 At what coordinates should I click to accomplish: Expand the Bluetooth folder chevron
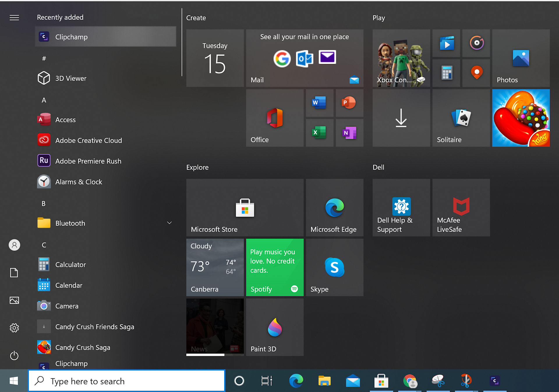tap(169, 223)
